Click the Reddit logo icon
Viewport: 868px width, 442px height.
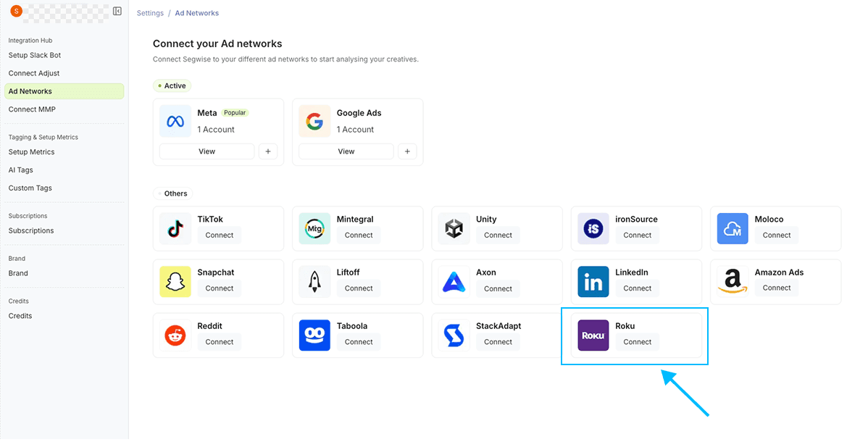click(175, 335)
